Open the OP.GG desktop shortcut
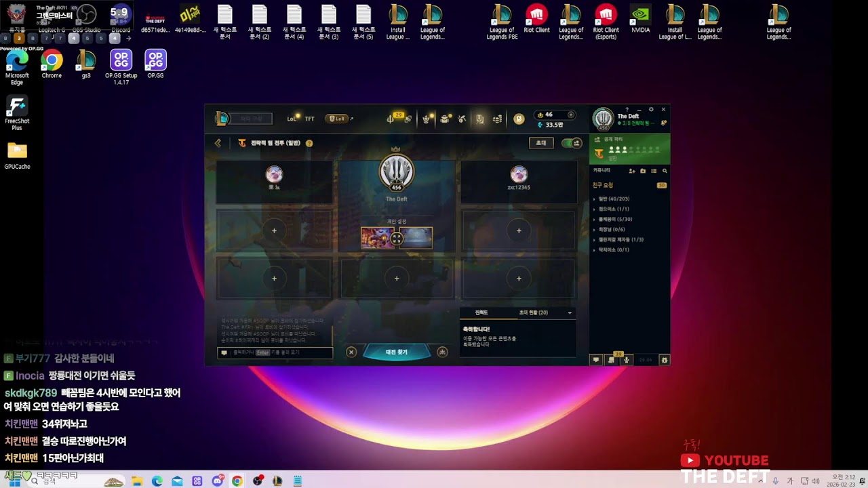 point(155,64)
